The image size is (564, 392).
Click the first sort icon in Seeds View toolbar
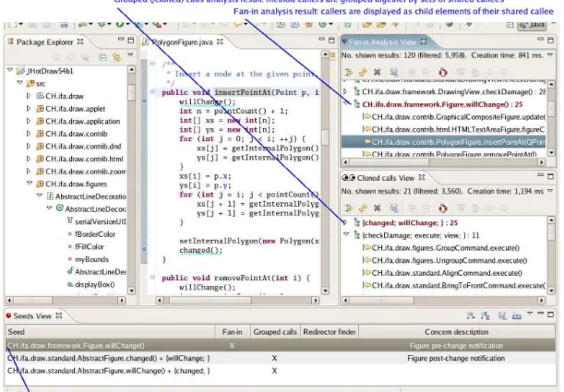[471, 315]
